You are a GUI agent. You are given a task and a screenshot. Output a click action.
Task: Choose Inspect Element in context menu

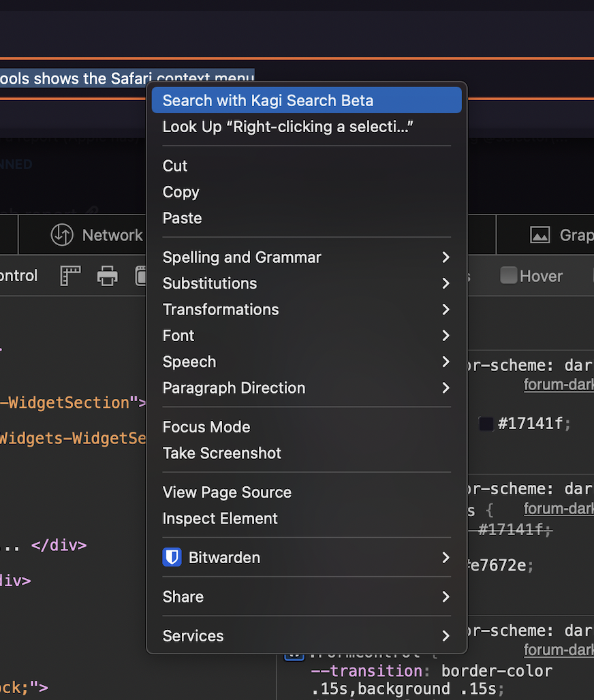(x=220, y=519)
